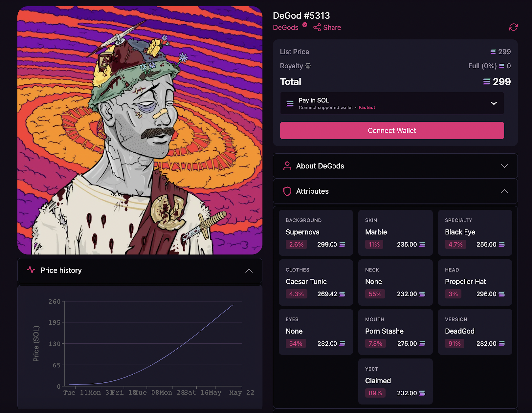Click the 4.7% rarity badge

click(x=455, y=244)
